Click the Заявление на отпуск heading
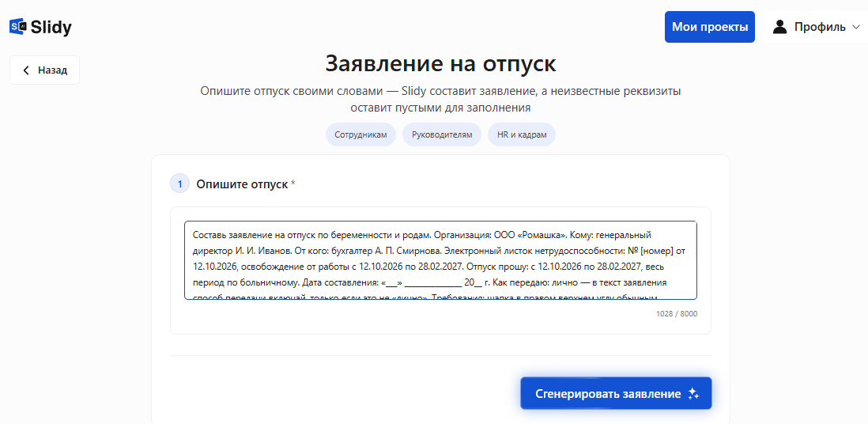 (440, 64)
